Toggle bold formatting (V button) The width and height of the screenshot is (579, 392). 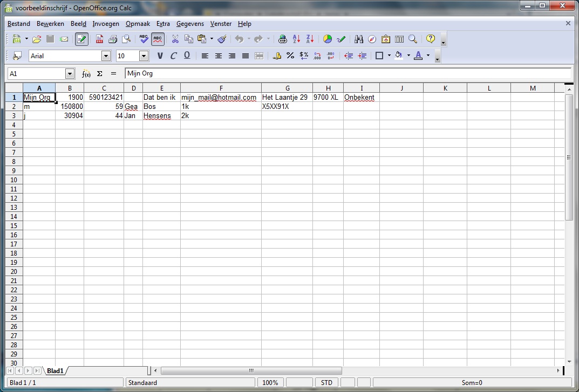click(x=160, y=56)
